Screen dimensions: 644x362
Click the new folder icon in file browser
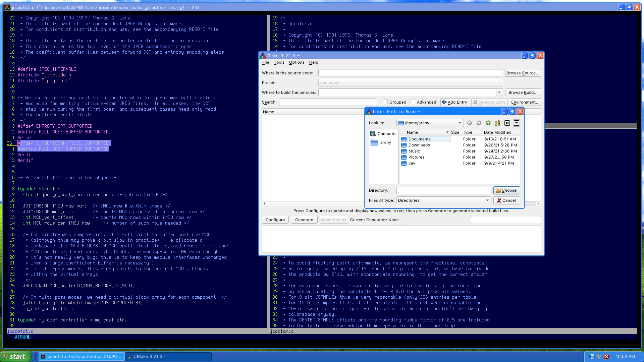tap(498, 123)
